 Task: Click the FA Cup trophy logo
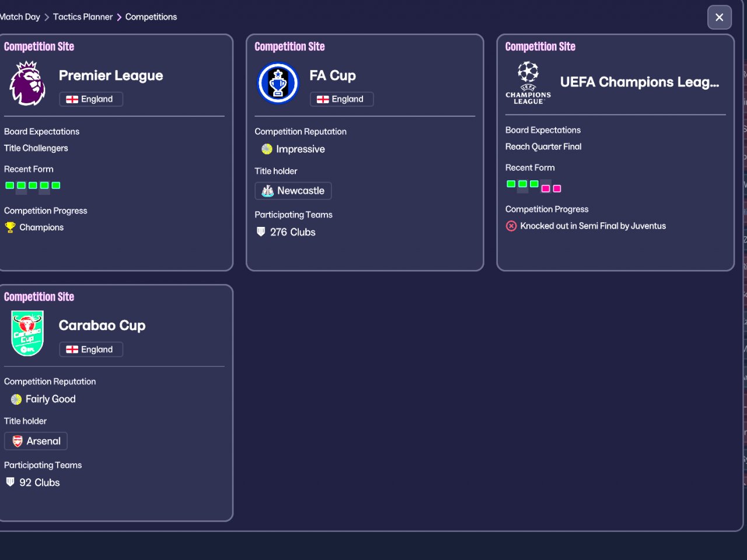[278, 83]
